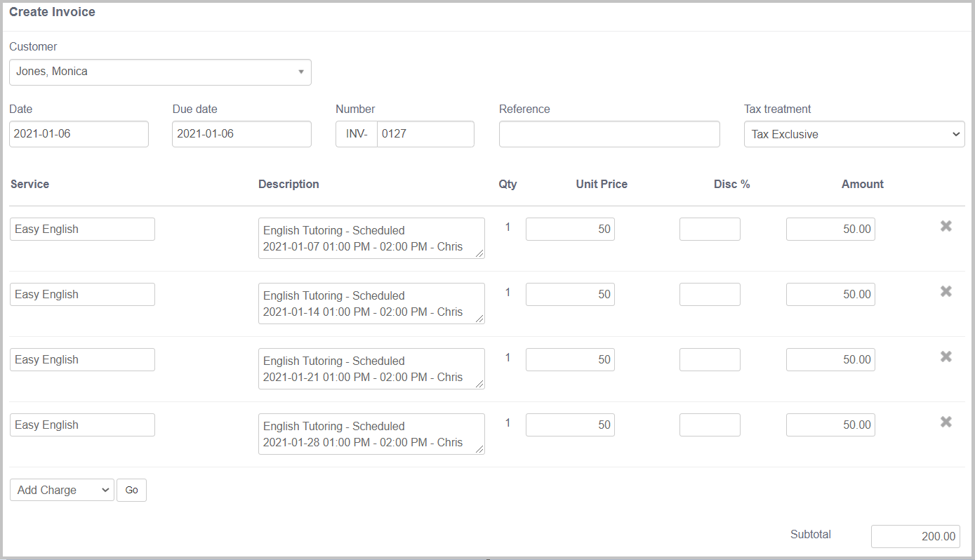Viewport: 975px width, 560px height.
Task: Delete the 2021-01-14 tutoring line item
Action: point(946,291)
